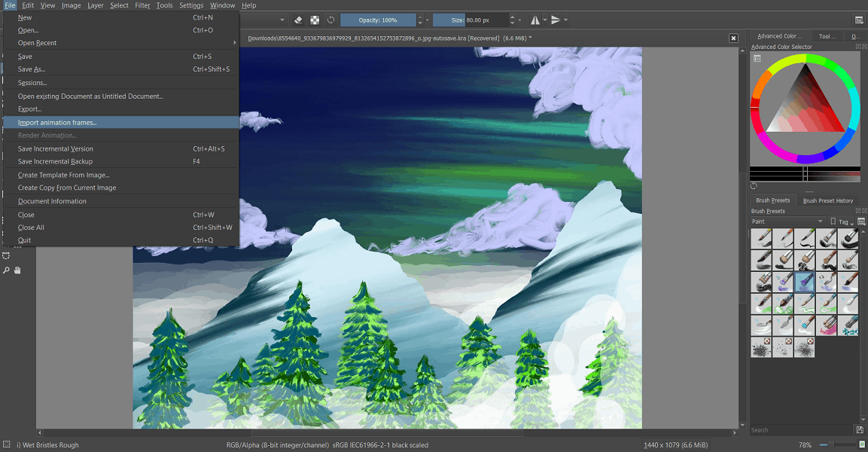
Task: Switch to Brush Presets tab
Action: pos(773,200)
